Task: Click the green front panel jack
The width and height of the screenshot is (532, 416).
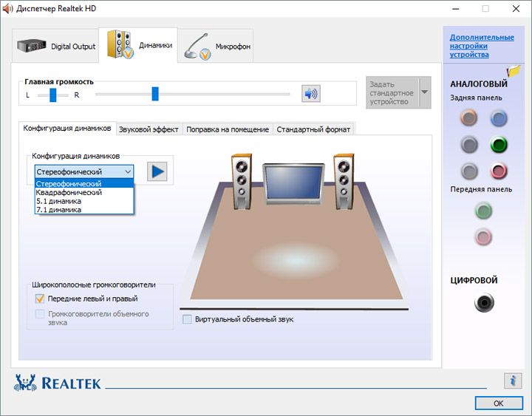Action: pos(483,211)
